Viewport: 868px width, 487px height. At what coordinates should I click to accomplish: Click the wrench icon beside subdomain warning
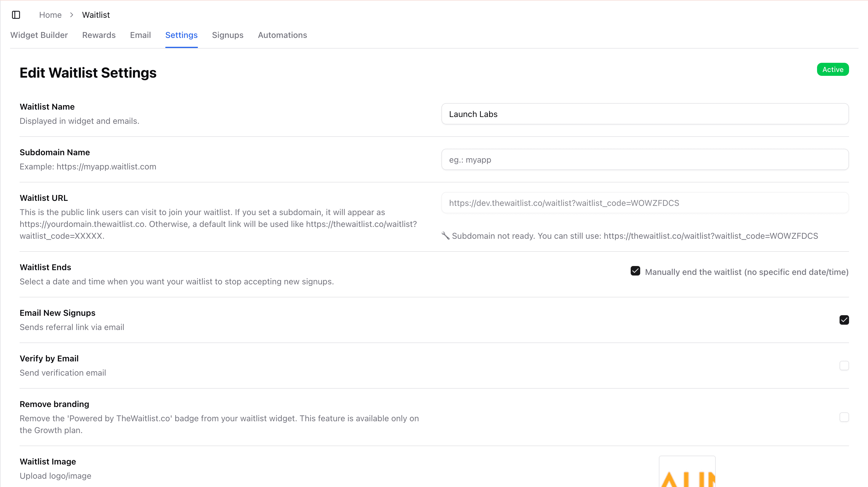tap(446, 236)
